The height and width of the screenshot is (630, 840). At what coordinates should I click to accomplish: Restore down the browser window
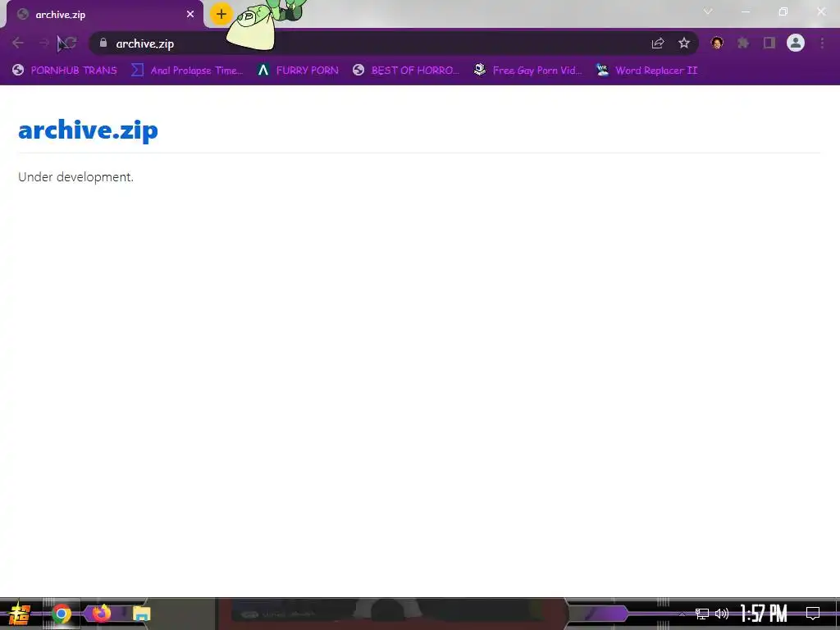tap(783, 11)
